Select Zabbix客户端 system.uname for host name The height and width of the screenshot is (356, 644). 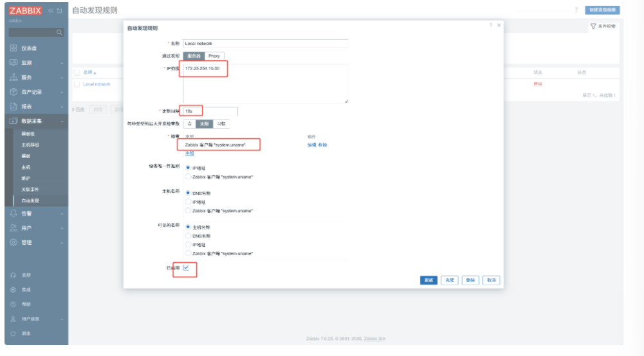coord(188,210)
